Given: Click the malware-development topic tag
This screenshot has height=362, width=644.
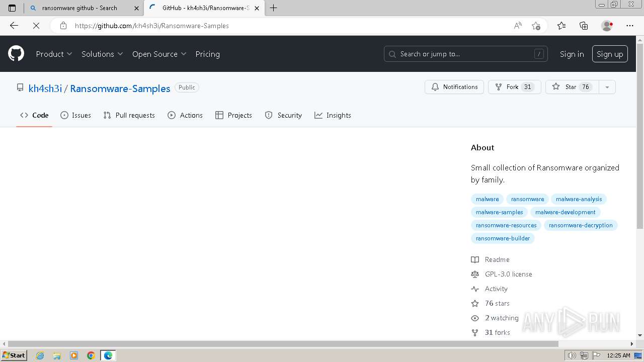Looking at the screenshot, I should click(x=566, y=212).
